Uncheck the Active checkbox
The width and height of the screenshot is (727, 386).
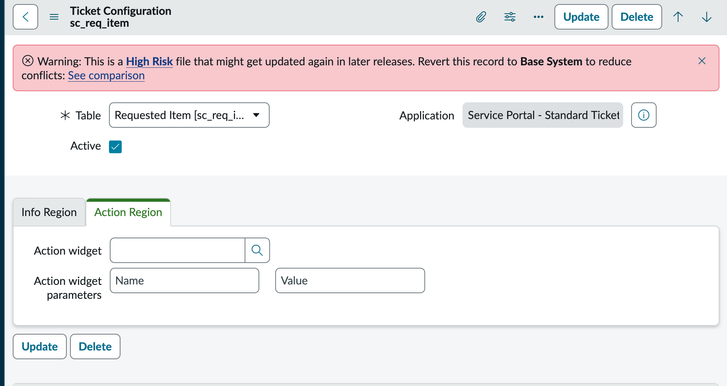pyautogui.click(x=115, y=146)
